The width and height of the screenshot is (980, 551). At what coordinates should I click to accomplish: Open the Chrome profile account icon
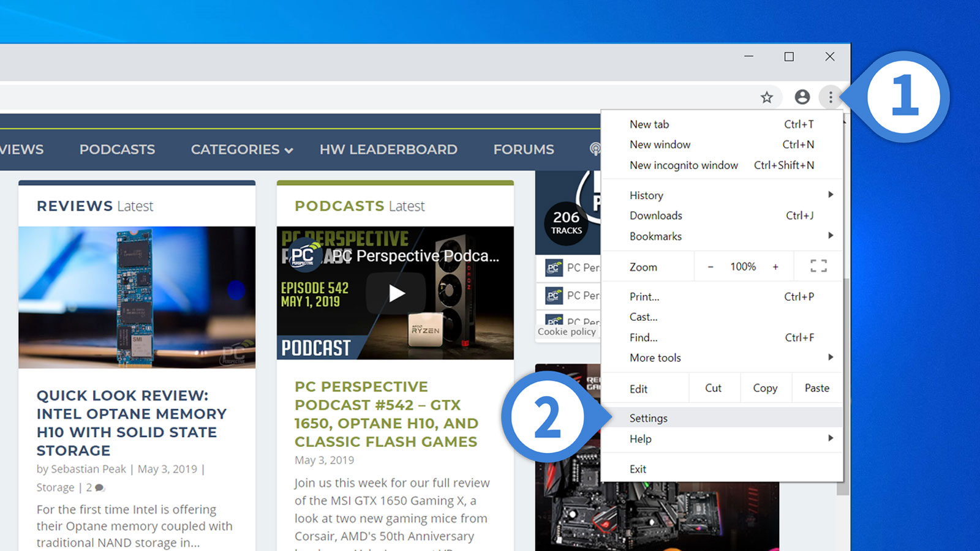pyautogui.click(x=802, y=97)
